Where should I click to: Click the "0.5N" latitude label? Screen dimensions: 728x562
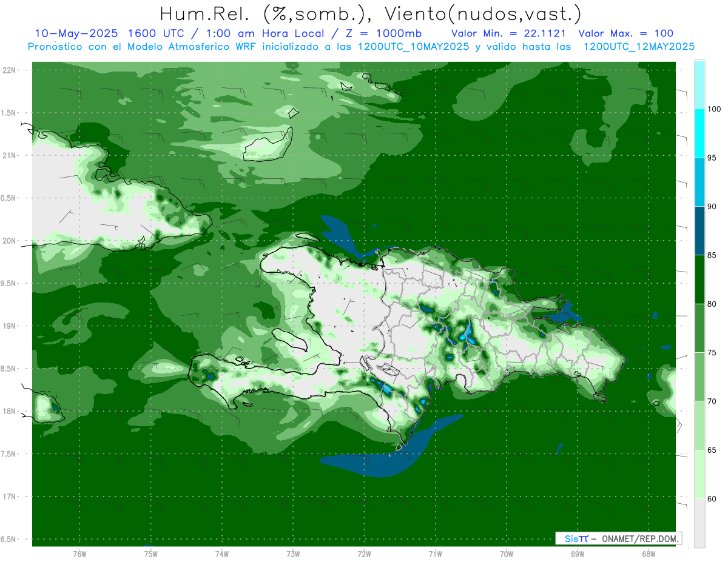(9, 198)
